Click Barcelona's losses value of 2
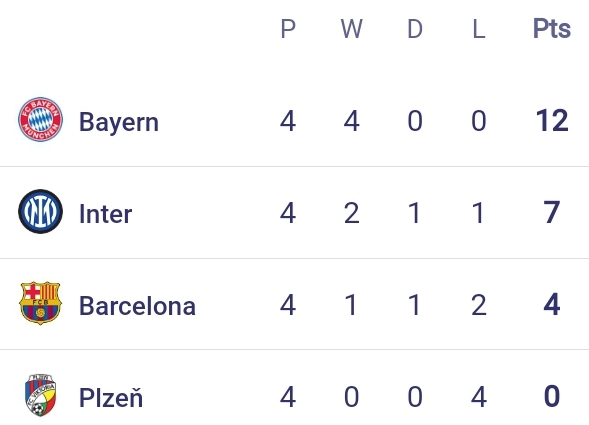589x425 pixels. [x=479, y=304]
